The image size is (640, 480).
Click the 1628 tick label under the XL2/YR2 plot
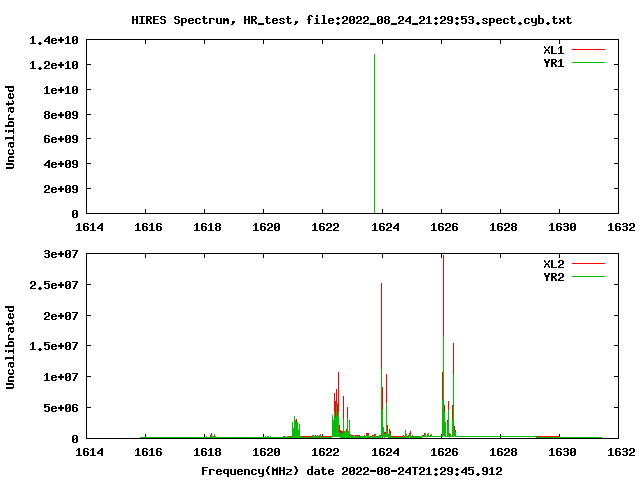point(503,452)
